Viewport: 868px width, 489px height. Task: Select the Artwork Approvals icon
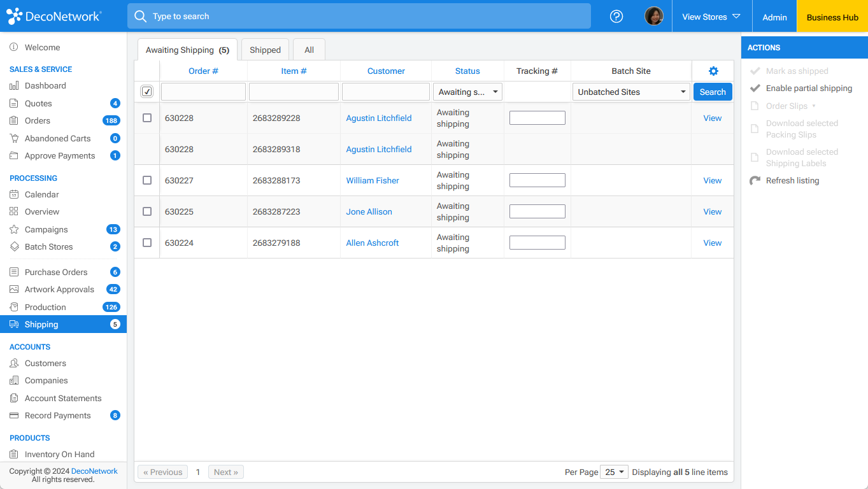pos(13,289)
